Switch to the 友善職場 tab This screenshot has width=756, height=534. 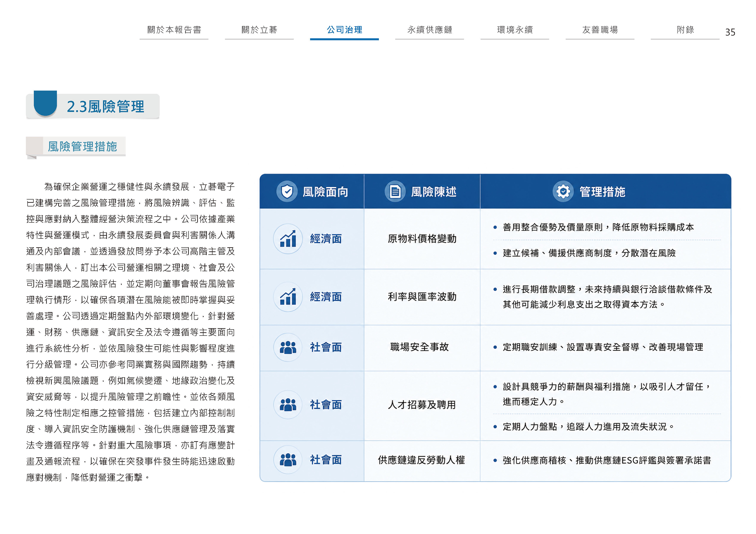pyautogui.click(x=600, y=30)
